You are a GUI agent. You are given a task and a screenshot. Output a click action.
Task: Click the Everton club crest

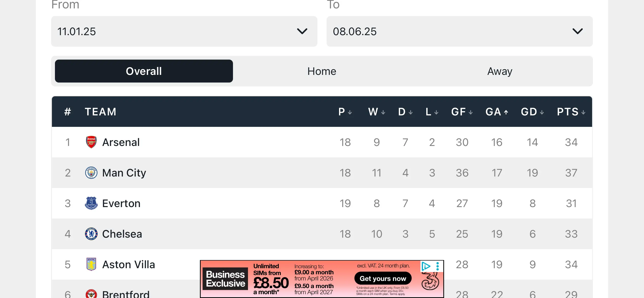coord(91,203)
